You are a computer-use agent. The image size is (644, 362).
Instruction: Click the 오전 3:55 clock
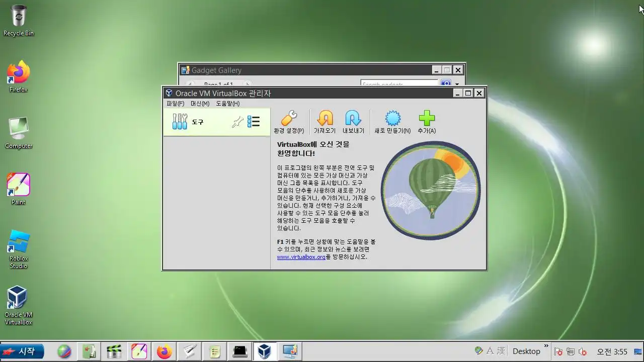[612, 351]
